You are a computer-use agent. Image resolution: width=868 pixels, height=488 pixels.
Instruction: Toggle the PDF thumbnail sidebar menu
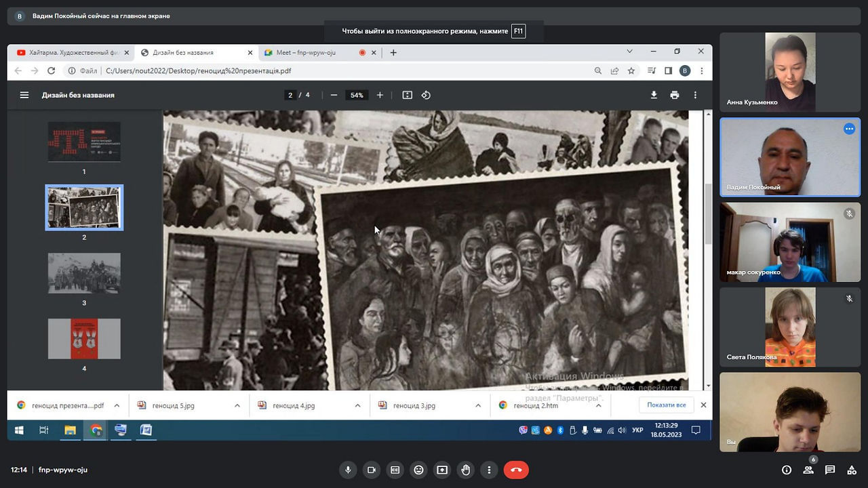24,95
